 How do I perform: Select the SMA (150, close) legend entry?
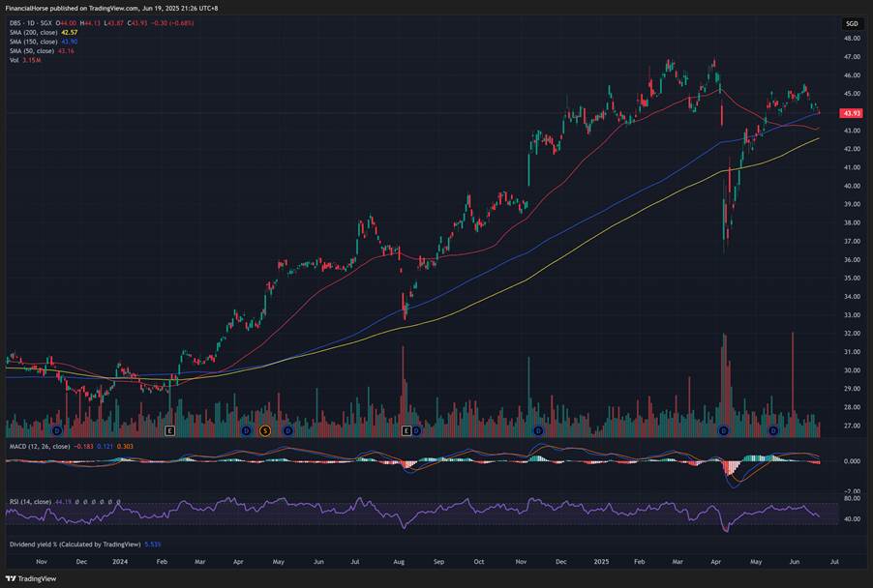pos(44,42)
